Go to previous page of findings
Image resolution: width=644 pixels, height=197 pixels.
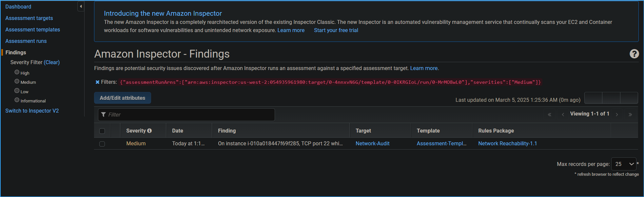(x=563, y=115)
